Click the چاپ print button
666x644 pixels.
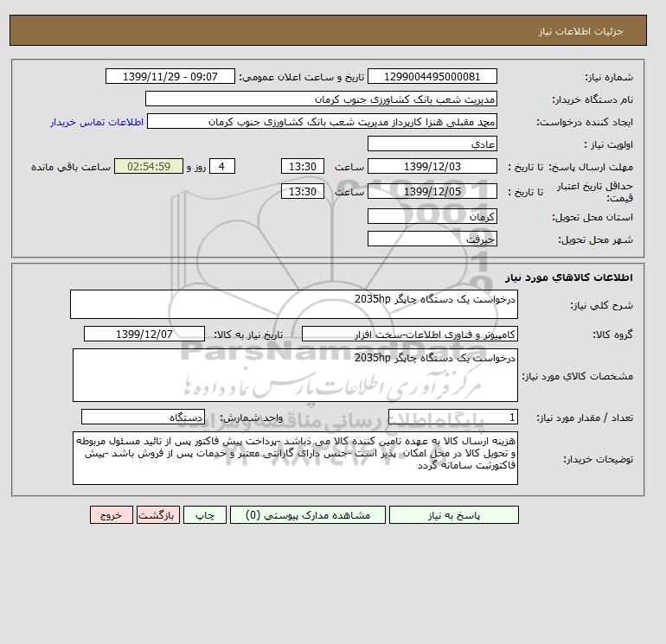tap(205, 515)
